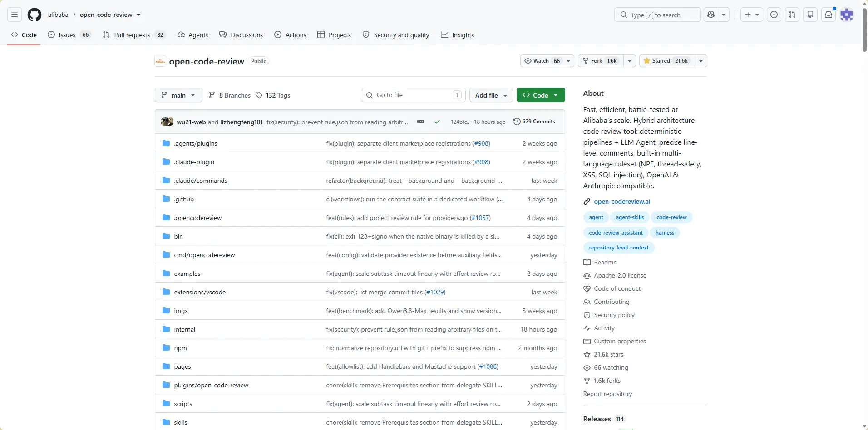Click the .github folder icon

coord(166,199)
